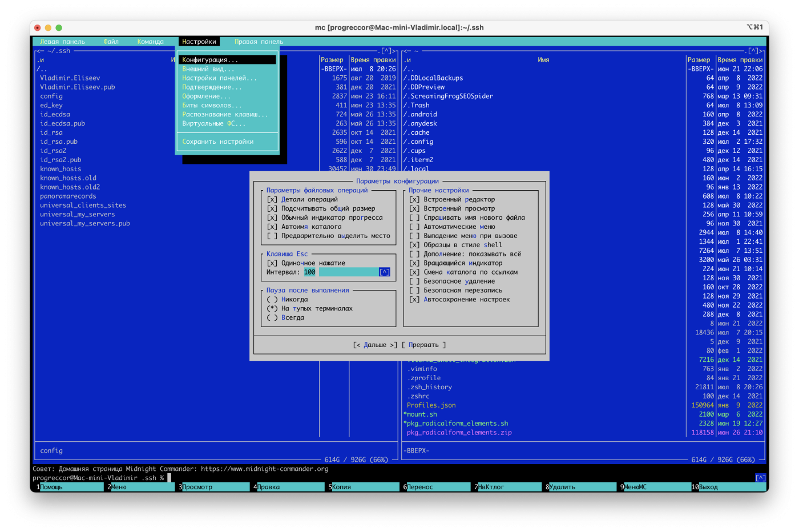Image resolution: width=799 pixels, height=532 pixels.
Task: Select 'Всегда' pause option
Action: point(272,318)
